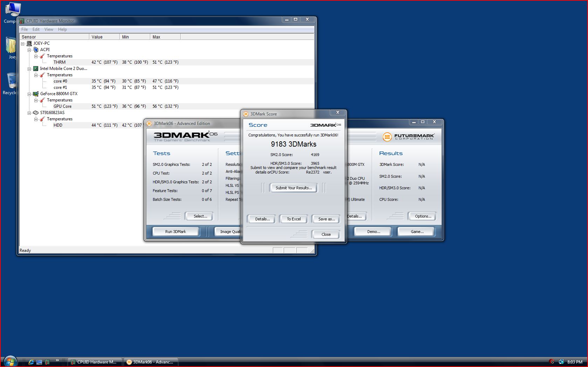The width and height of the screenshot is (588, 367).
Task: Click the Max column header
Action: [x=165, y=37]
